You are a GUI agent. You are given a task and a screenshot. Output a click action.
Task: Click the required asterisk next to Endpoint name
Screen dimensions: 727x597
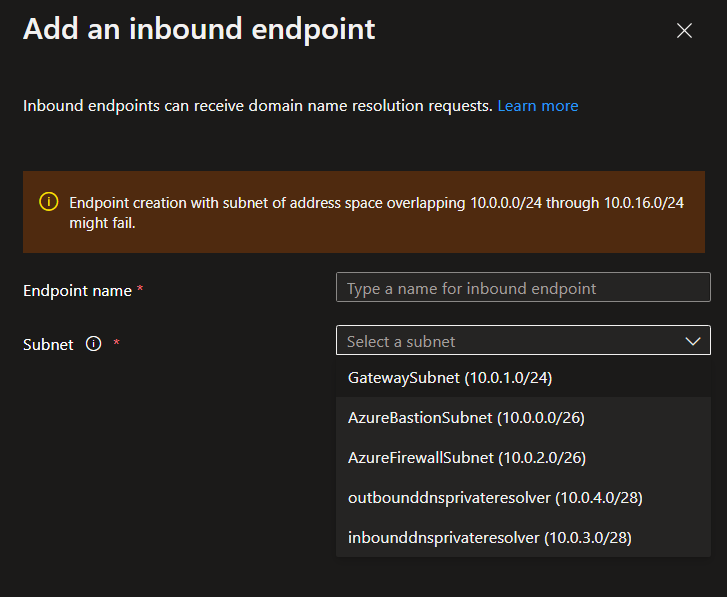tap(140, 289)
